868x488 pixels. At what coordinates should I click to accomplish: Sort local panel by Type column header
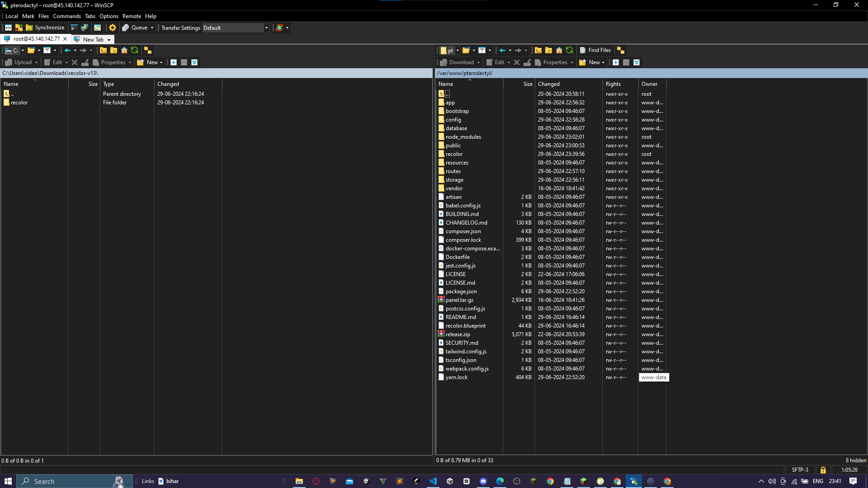point(127,84)
